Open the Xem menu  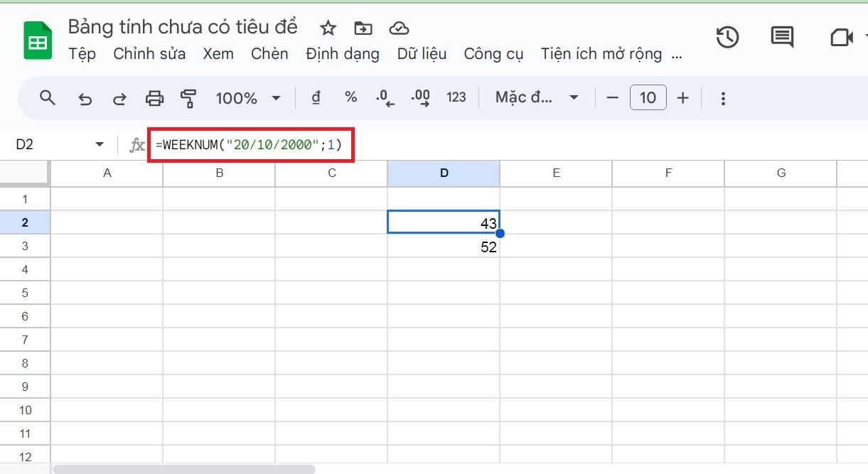pyautogui.click(x=218, y=54)
